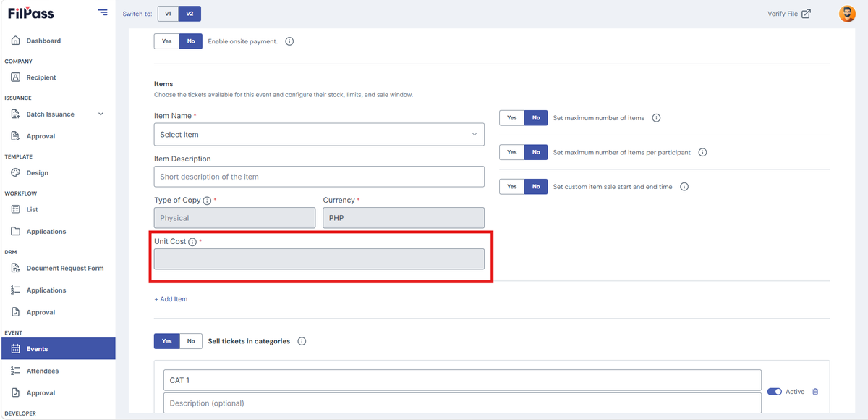Delete CAT 1 category with trash icon
The image size is (868, 420).
(x=815, y=392)
